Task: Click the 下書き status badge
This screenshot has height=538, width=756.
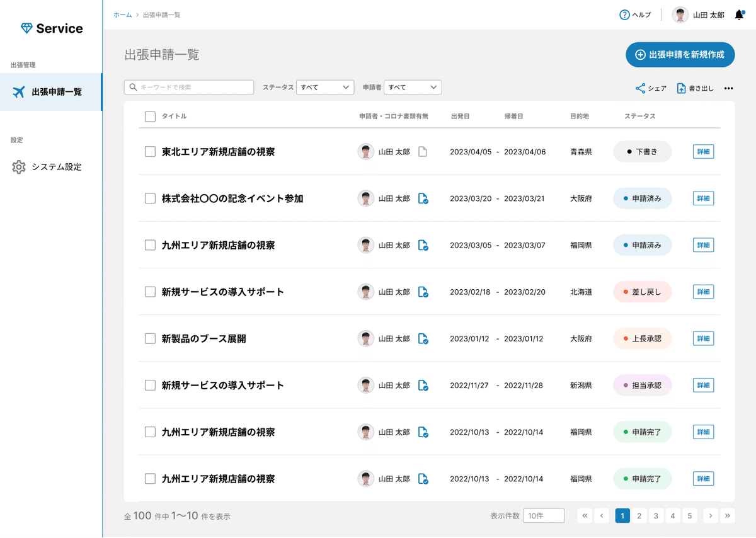Action: click(643, 152)
